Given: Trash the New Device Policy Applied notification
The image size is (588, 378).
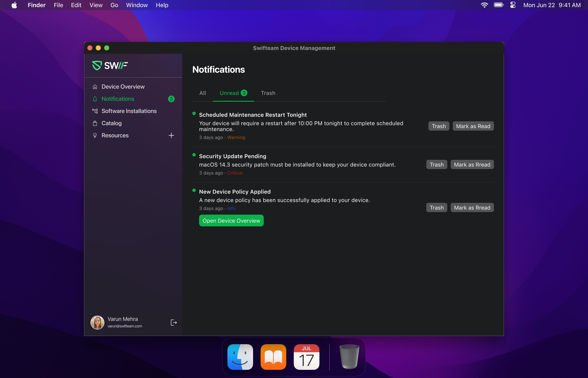Looking at the screenshot, I should [437, 208].
